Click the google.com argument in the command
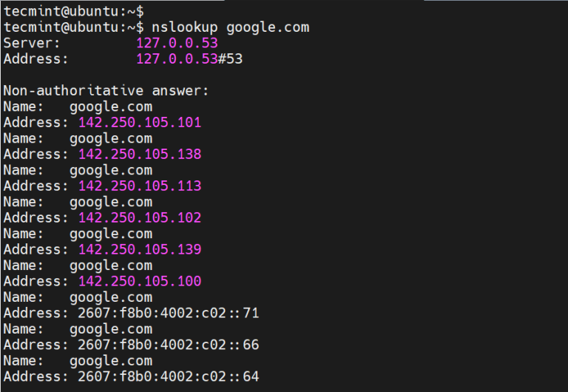 268,27
